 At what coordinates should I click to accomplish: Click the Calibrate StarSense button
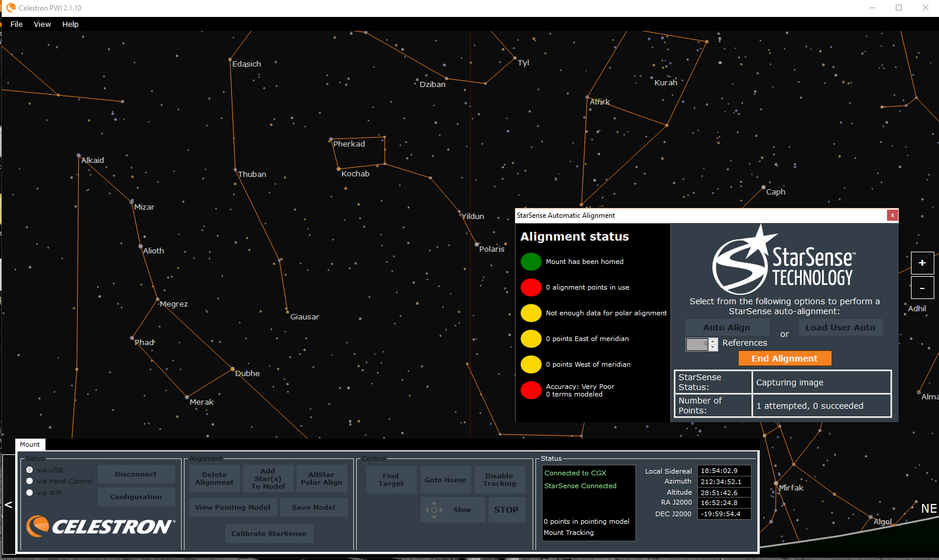point(269,534)
